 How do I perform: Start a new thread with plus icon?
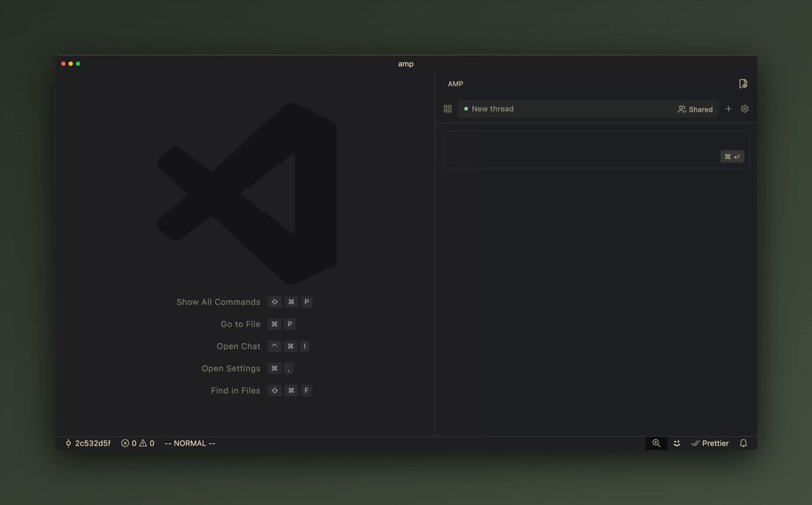[x=729, y=109]
